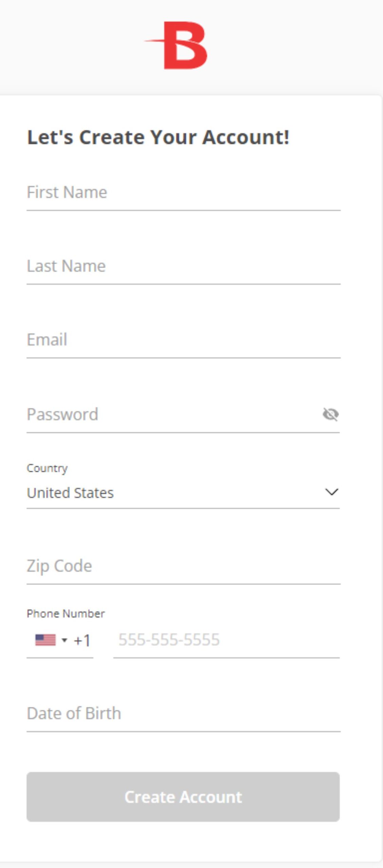Focus the Zip Code field
Screen dimensions: 383x868
point(183,566)
